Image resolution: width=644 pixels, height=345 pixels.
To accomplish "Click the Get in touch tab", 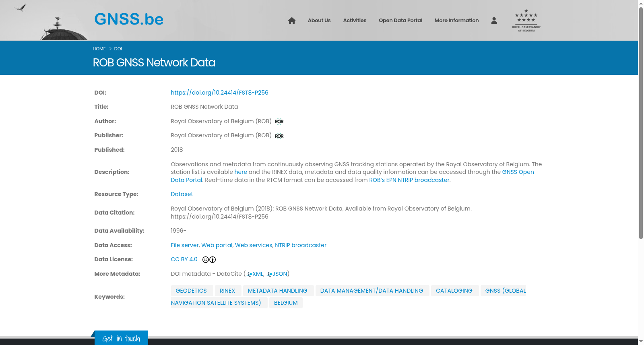I will click(121, 338).
